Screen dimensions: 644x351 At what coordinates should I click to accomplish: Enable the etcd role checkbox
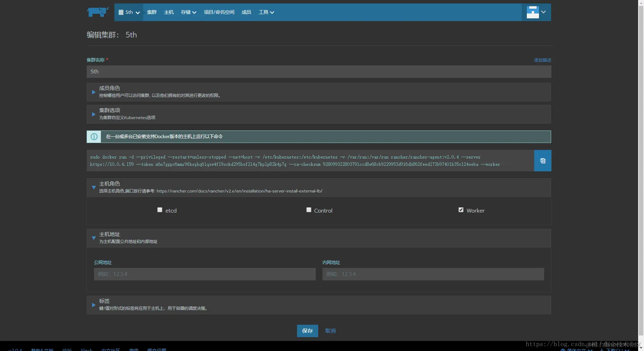point(160,210)
